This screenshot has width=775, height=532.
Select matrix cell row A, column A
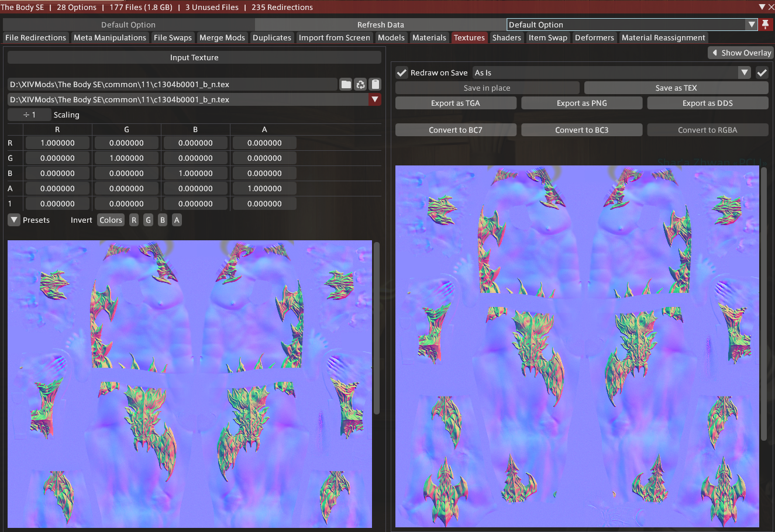click(264, 188)
